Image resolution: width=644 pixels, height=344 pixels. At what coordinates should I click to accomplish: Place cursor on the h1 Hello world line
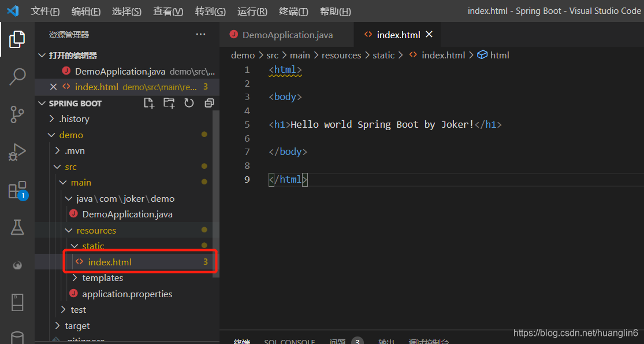point(385,124)
